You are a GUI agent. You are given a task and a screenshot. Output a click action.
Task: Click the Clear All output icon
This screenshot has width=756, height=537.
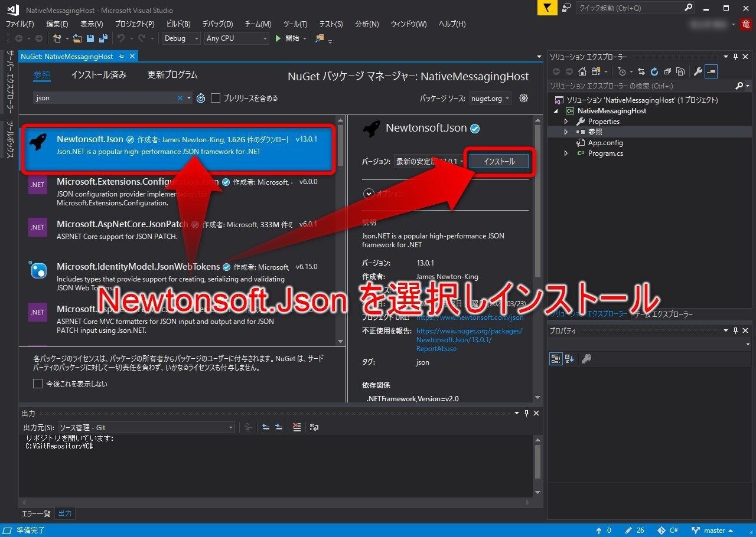coord(296,427)
